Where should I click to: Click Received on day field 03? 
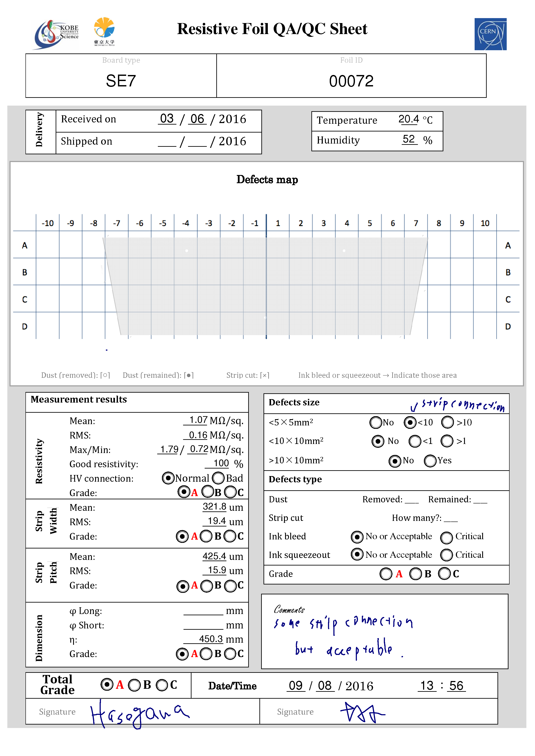(x=167, y=119)
